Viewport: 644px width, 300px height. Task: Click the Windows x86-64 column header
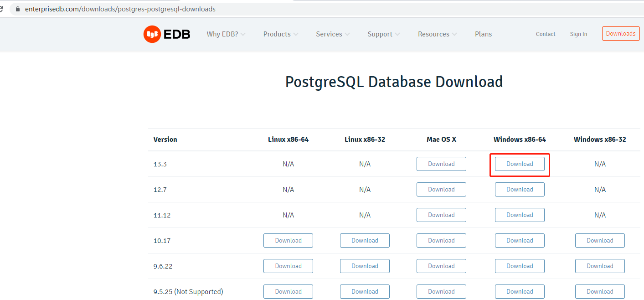coord(520,140)
